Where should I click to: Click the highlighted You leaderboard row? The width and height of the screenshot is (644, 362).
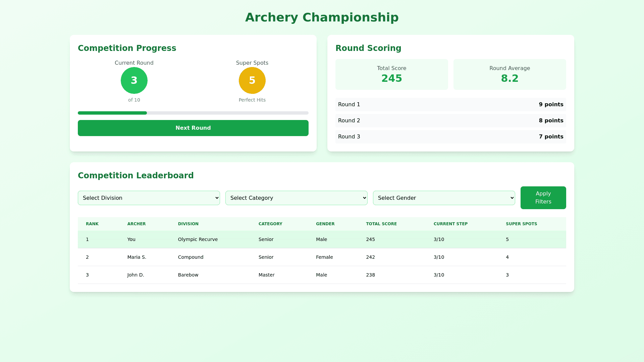tap(322, 239)
